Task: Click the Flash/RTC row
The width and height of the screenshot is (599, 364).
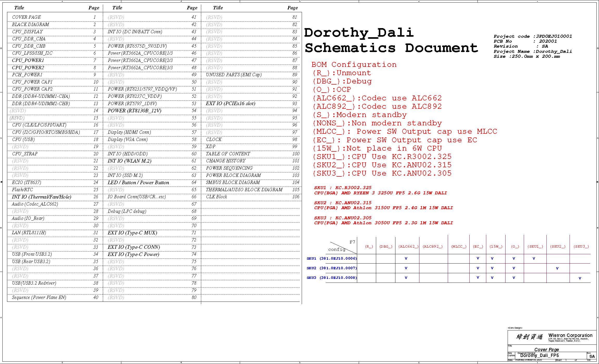Action: click(22, 190)
